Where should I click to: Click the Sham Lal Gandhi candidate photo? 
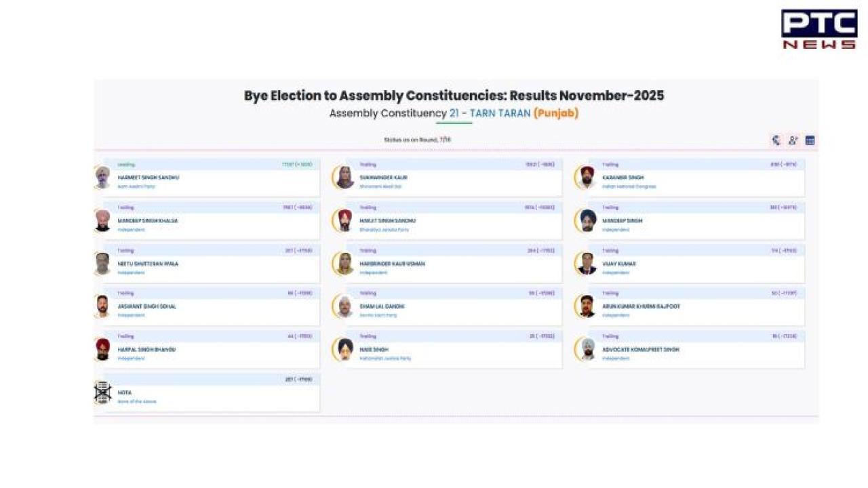click(x=344, y=306)
